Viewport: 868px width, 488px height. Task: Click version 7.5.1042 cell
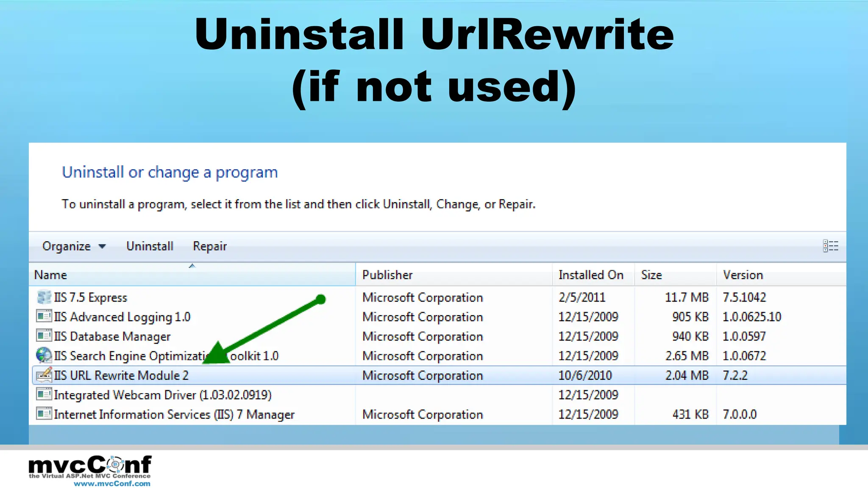click(x=744, y=297)
